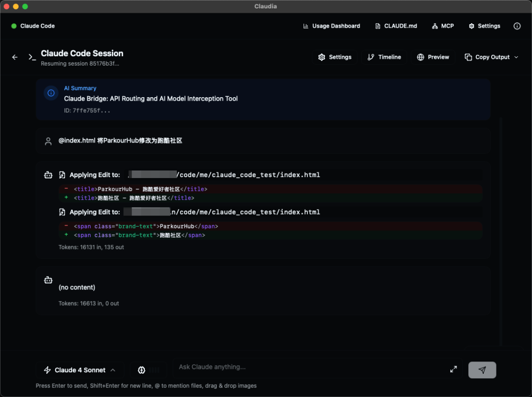Expand the prompt input with arrows icon
This screenshot has width=532, height=397.
[x=453, y=369]
